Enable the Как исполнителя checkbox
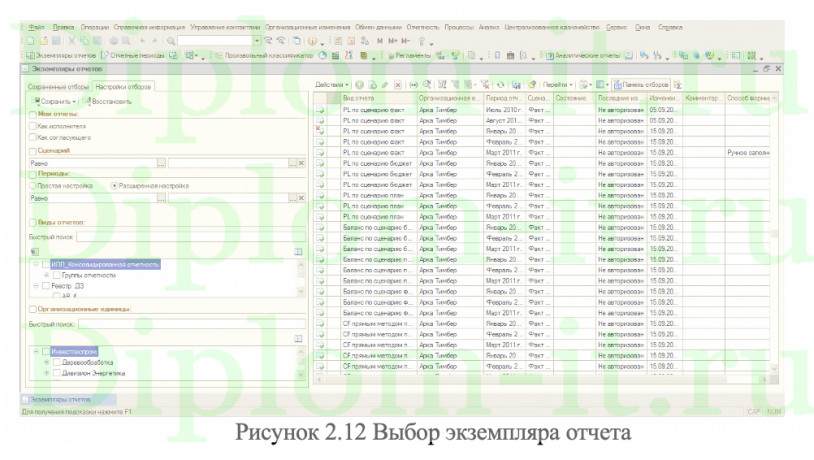Image resolution: width=814 pixels, height=460 pixels. click(33, 126)
